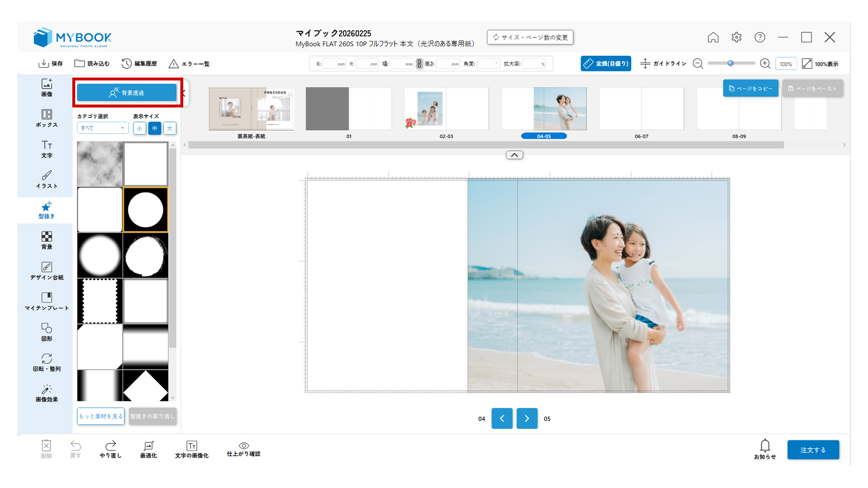
Task: Toggle 定規(目盛り) ruler display
Action: [x=606, y=64]
